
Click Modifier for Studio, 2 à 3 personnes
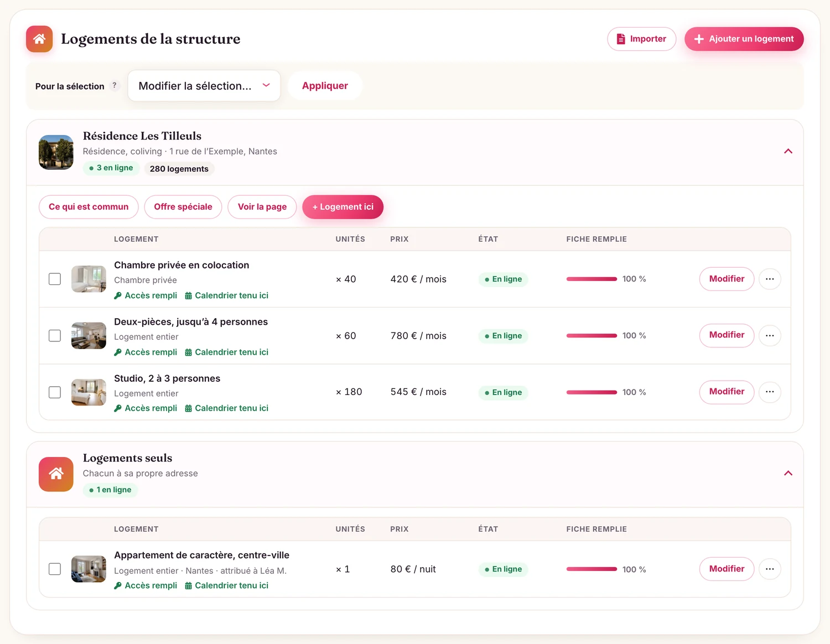click(x=727, y=392)
